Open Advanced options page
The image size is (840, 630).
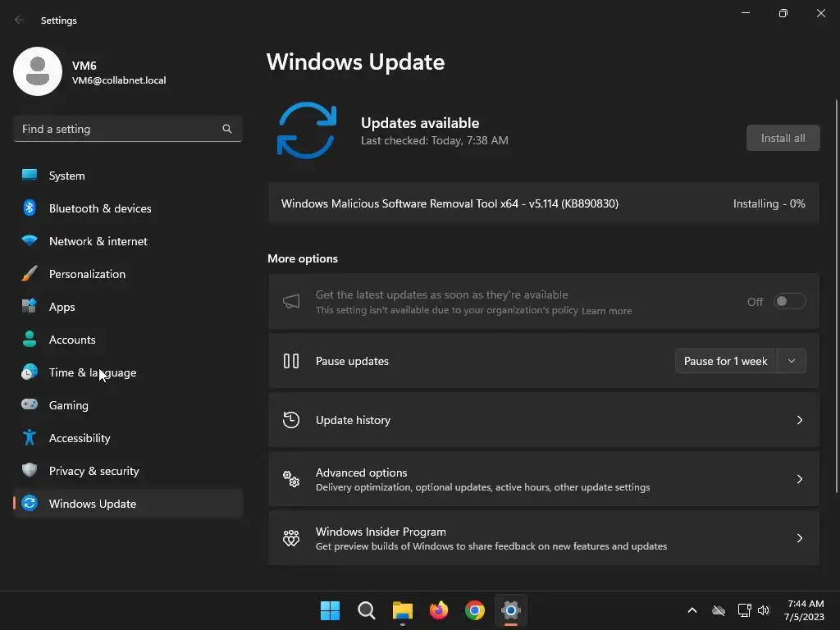544,479
